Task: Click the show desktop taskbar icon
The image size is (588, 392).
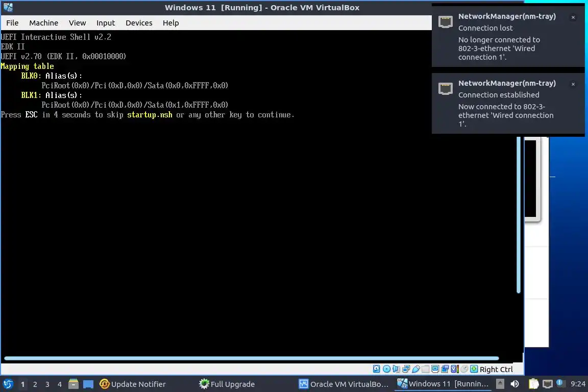Action: 88,384
